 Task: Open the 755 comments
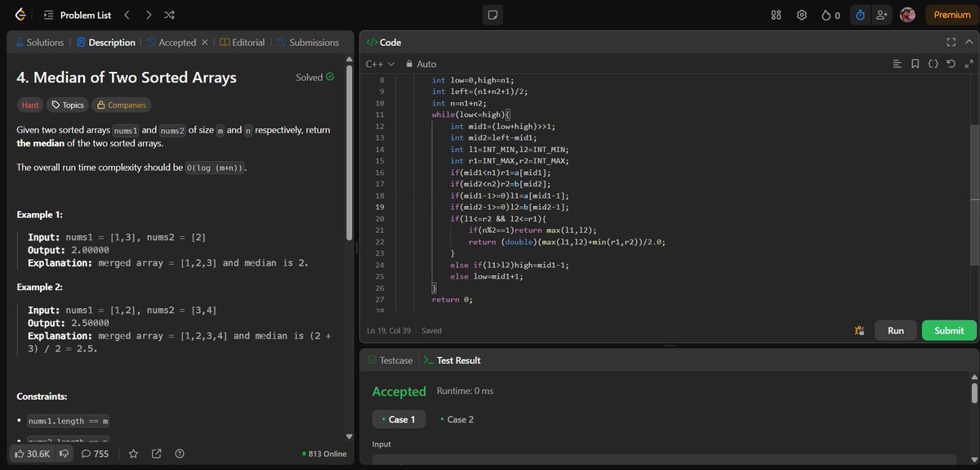(95, 454)
